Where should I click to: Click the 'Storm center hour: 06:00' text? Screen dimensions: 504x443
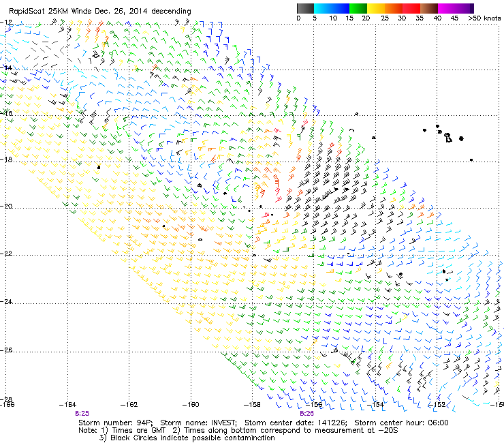(401, 423)
